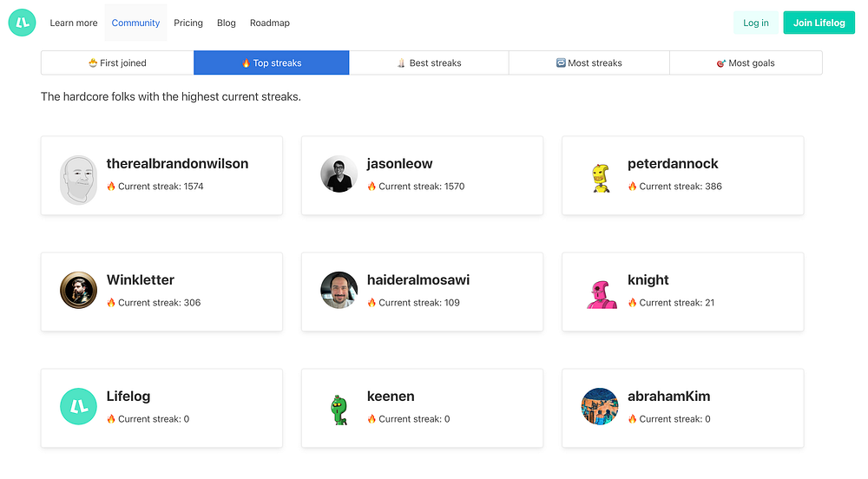The height and width of the screenshot is (479, 868).
Task: Open abrahamKim's profile name link
Action: click(668, 396)
